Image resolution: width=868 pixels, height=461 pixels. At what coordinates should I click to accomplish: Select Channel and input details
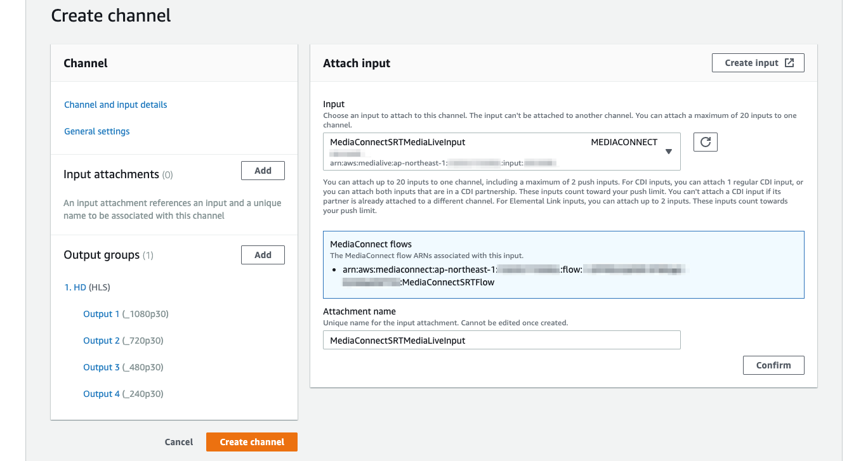coord(115,105)
